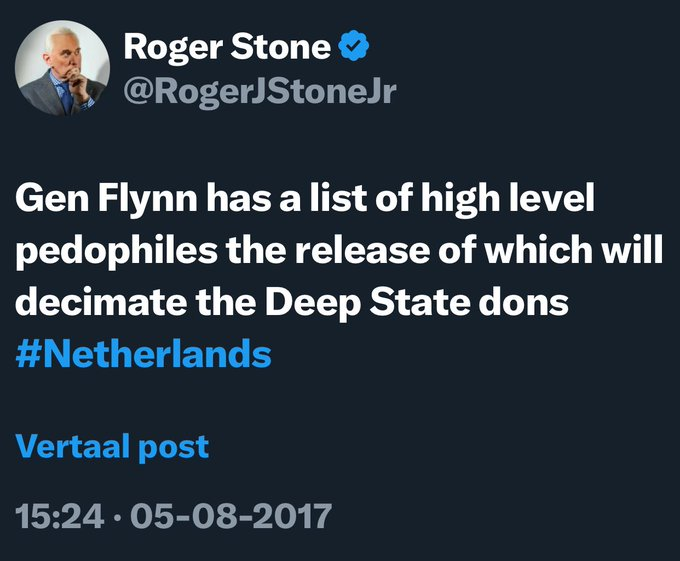
Task: Click the word 'pedophiles' in the tweet
Action: tap(117, 252)
